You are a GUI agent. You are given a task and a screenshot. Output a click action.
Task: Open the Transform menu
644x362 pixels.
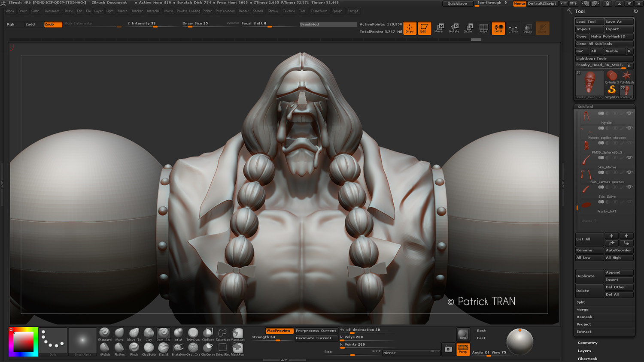(319, 11)
